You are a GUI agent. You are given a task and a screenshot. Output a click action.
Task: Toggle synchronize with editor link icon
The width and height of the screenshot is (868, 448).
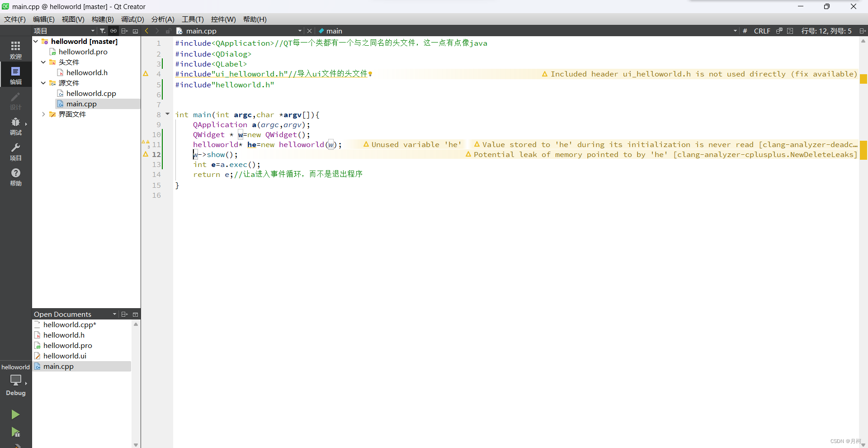[x=113, y=31]
